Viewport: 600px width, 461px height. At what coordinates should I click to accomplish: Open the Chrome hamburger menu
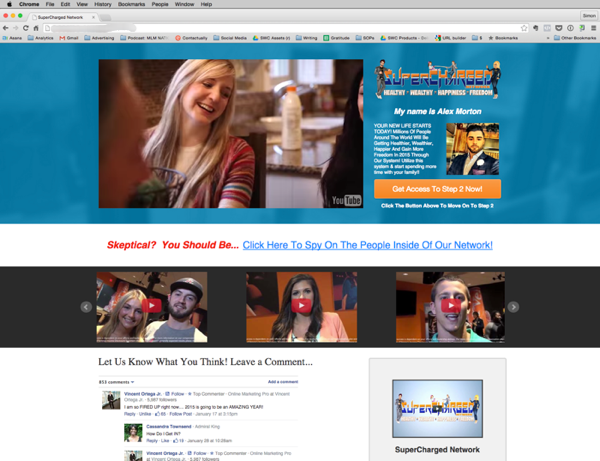coord(593,28)
